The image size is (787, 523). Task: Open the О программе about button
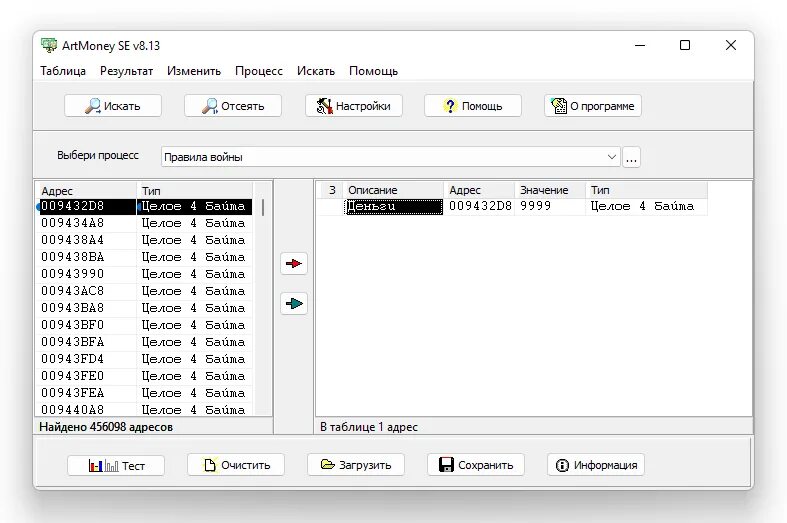(x=593, y=106)
